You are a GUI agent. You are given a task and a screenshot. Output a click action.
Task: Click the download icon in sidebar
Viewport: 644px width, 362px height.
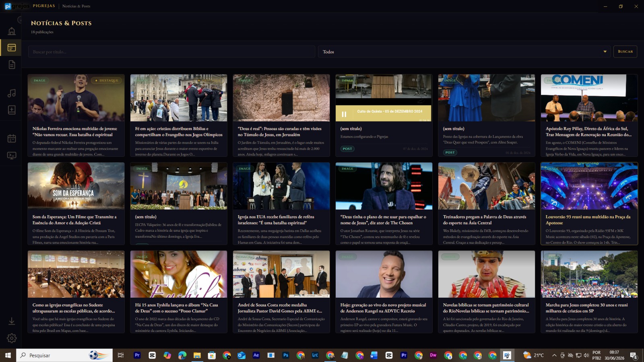coord(12,321)
